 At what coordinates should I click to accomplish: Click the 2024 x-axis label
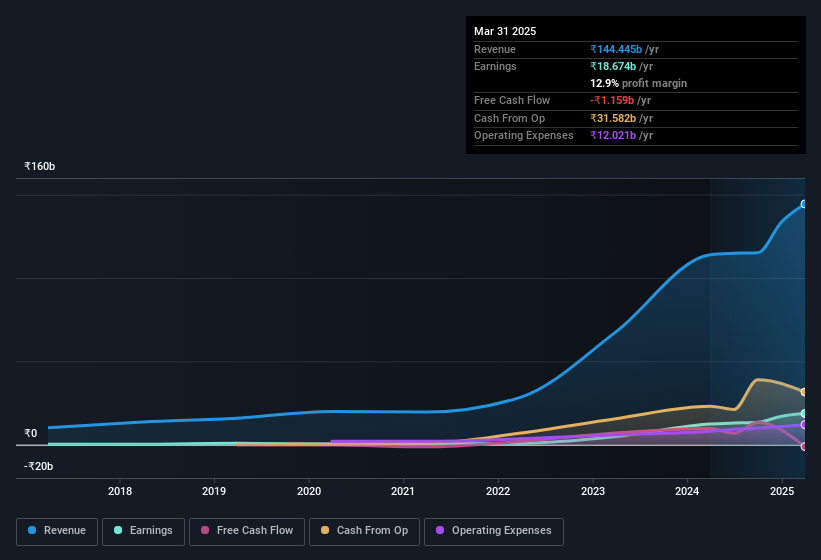tap(687, 491)
